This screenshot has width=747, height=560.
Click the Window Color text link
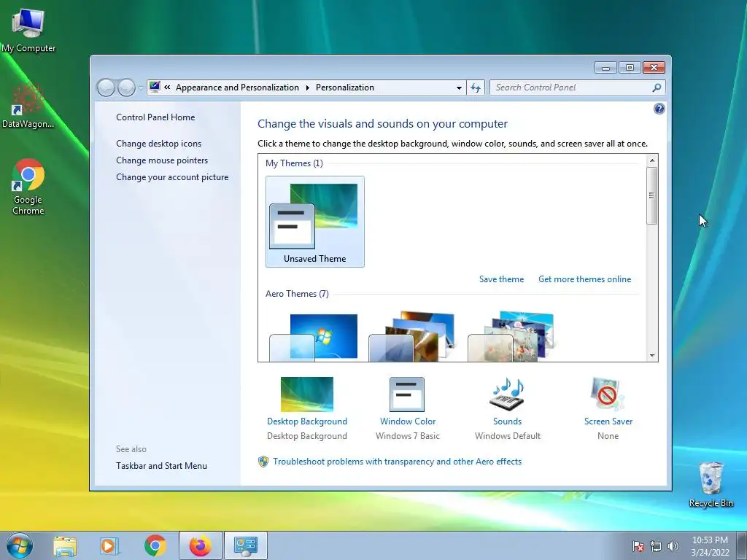coord(408,421)
